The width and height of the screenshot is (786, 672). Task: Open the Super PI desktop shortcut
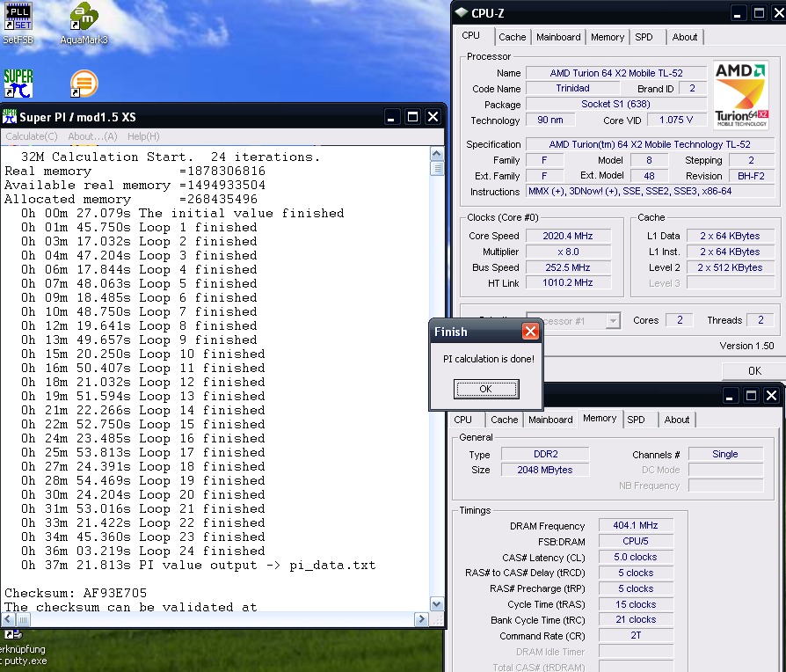18,84
